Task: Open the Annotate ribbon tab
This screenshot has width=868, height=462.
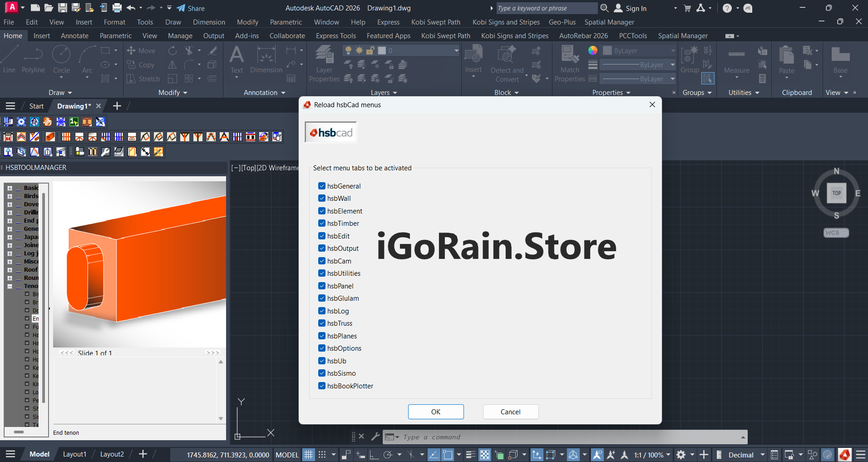Action: pyautogui.click(x=74, y=36)
